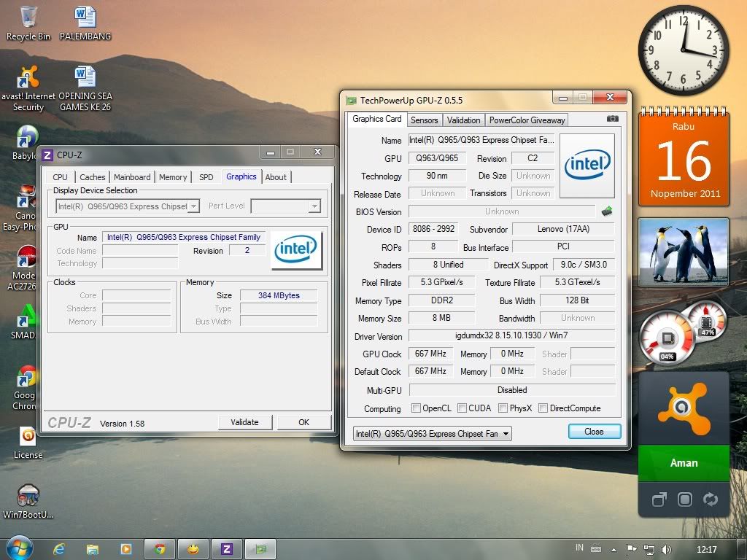Open the PALEMBANG Word document icon
Viewport: 747px width, 560px height.
tap(85, 23)
